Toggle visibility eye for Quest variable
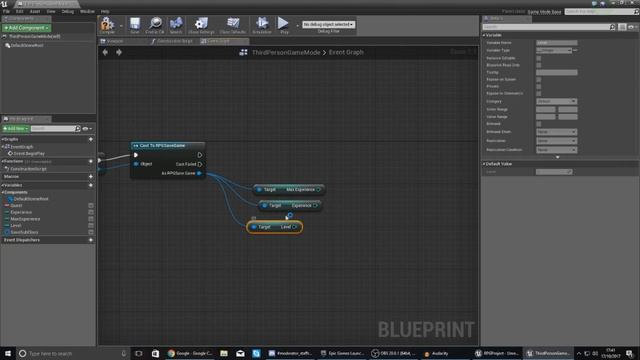The image size is (640, 360). [91, 206]
